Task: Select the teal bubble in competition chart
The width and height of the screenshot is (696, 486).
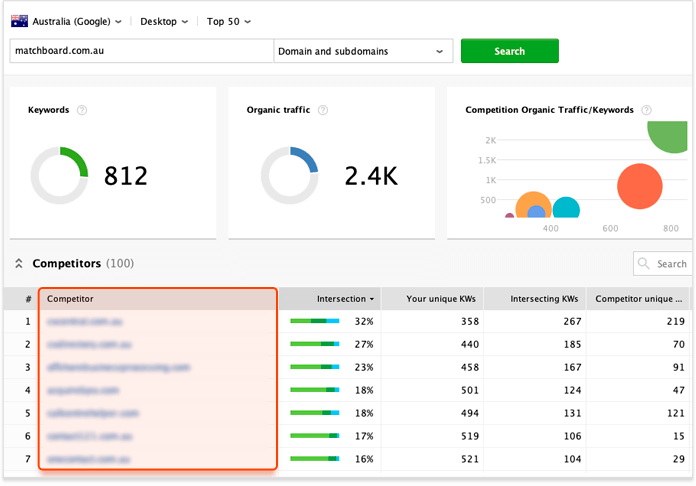Action: click(566, 208)
